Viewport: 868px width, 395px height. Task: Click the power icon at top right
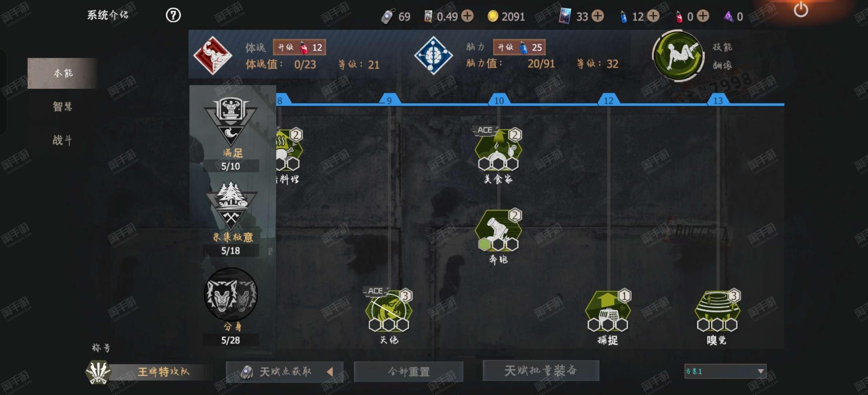tap(800, 9)
